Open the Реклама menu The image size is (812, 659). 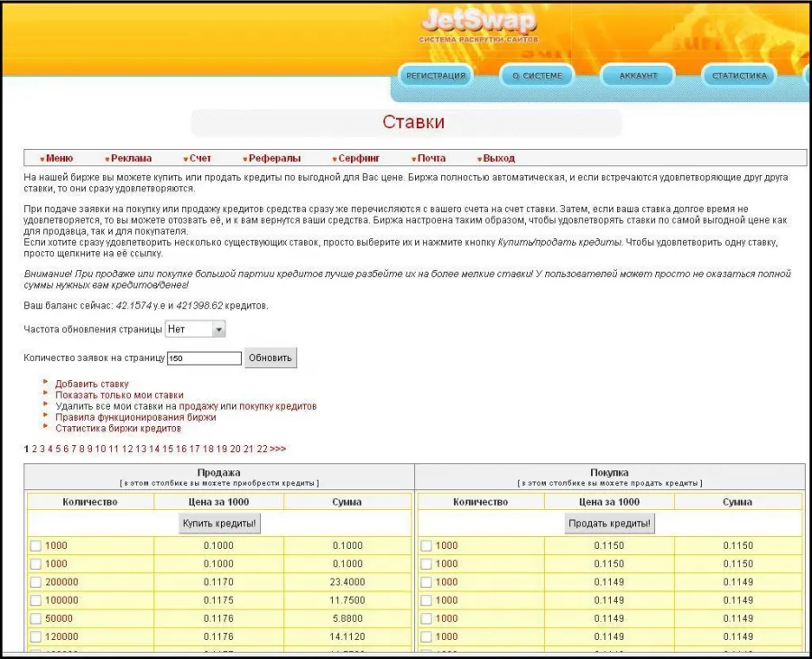[x=128, y=158]
